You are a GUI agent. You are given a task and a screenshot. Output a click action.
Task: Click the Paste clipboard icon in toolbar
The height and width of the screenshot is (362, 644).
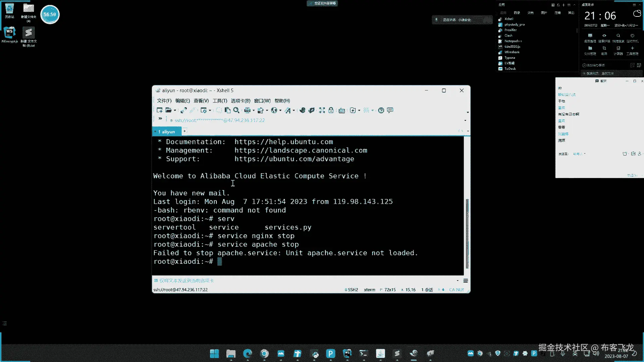coord(228,110)
